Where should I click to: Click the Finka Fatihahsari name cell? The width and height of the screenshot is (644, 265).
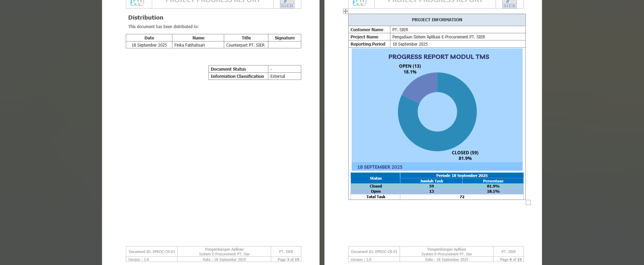point(198,45)
